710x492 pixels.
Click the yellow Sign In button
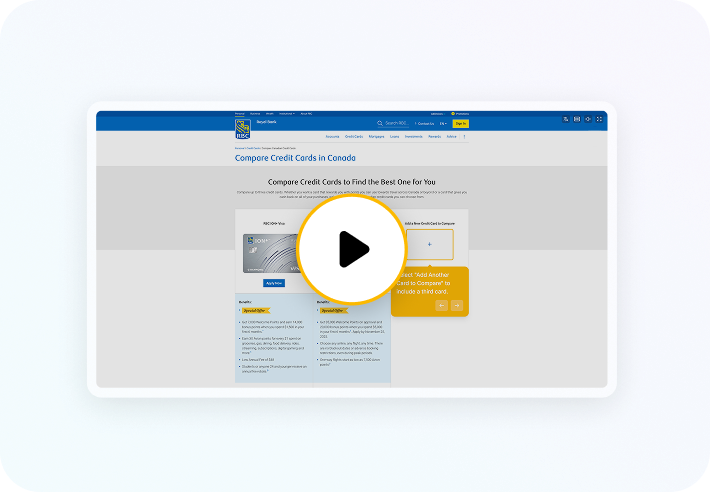(461, 124)
